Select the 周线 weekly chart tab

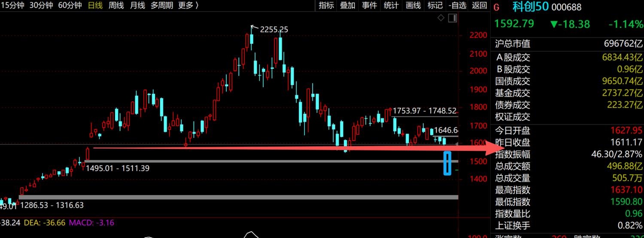(x=116, y=5)
